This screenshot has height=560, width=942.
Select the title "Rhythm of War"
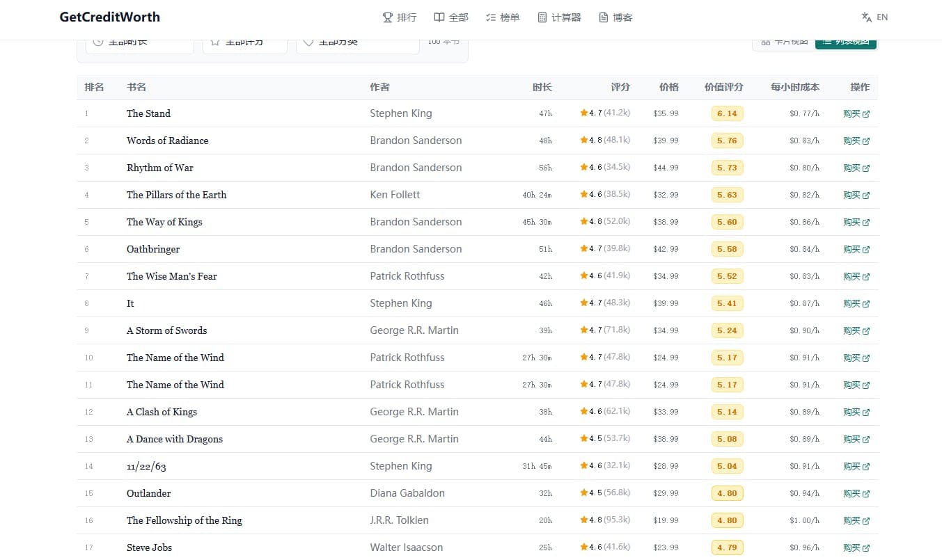[x=160, y=168]
